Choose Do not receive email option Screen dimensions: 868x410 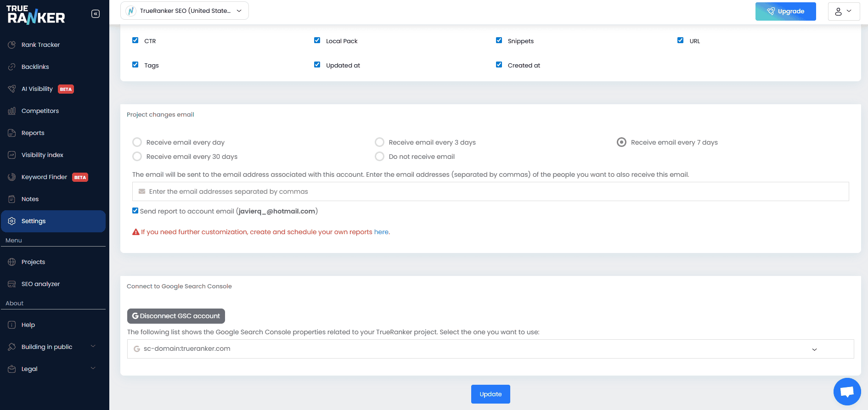pos(379,157)
